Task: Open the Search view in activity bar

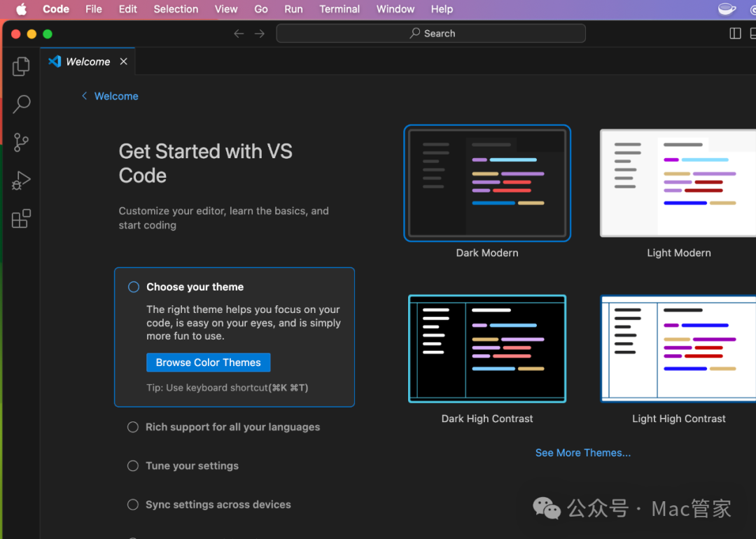Action: tap(21, 104)
